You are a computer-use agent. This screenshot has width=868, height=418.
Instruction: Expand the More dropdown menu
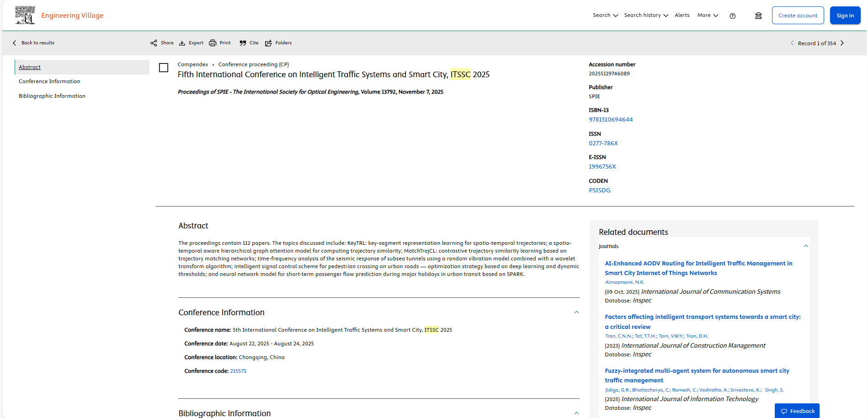click(x=708, y=15)
